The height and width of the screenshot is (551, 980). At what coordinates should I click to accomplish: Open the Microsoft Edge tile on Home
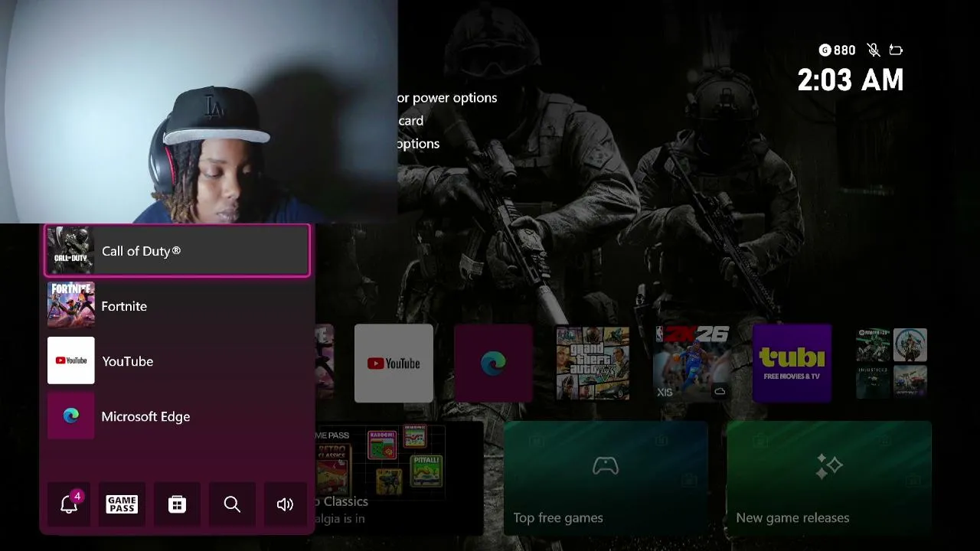pos(493,364)
